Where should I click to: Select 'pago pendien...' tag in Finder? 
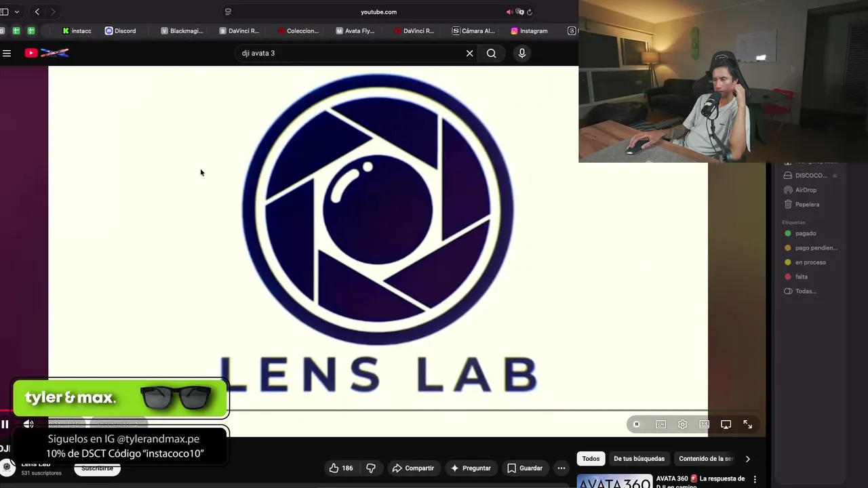coord(810,248)
